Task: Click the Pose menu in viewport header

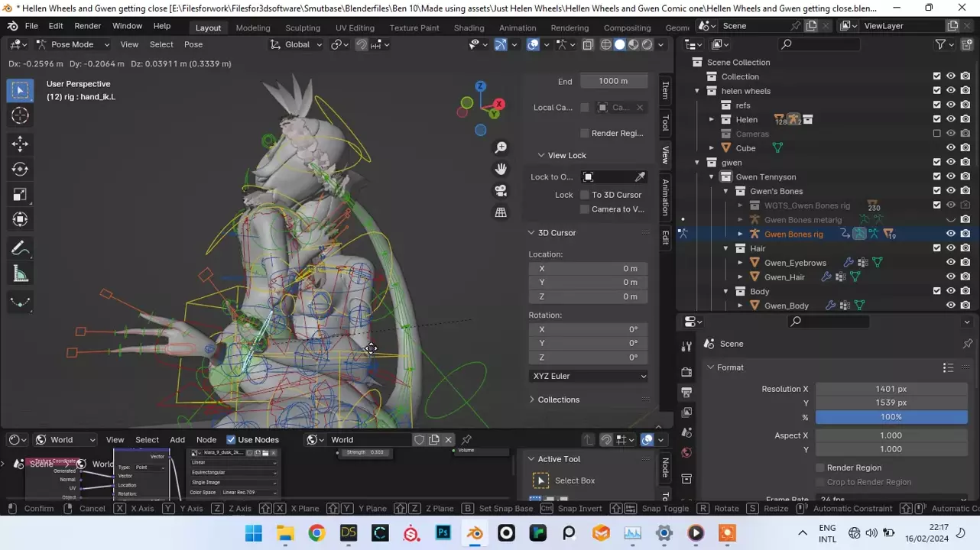Action: point(193,44)
